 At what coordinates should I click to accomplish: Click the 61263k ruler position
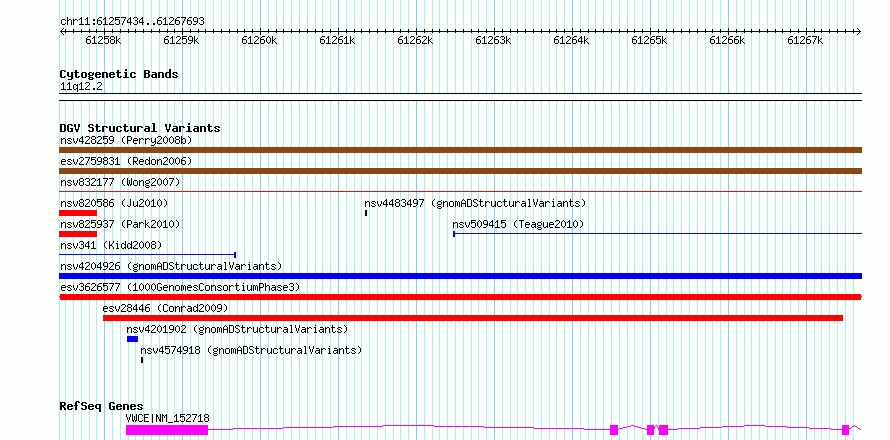point(493,40)
